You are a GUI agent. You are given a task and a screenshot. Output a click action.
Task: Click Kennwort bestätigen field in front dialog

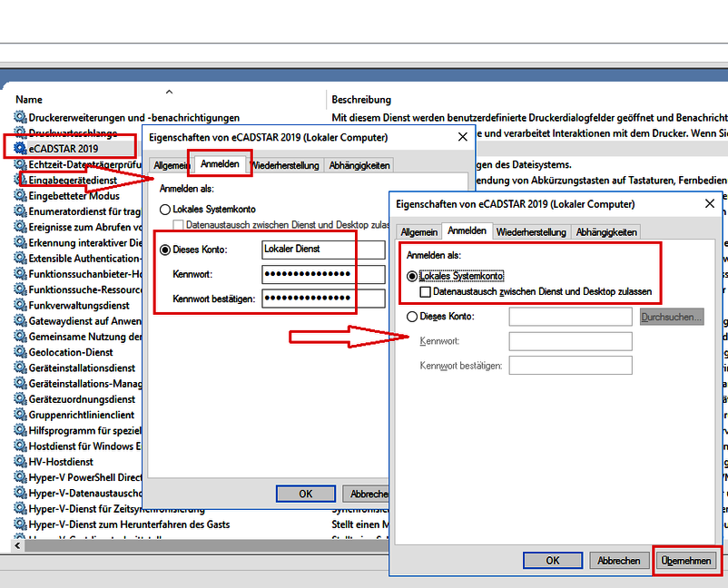click(x=571, y=366)
